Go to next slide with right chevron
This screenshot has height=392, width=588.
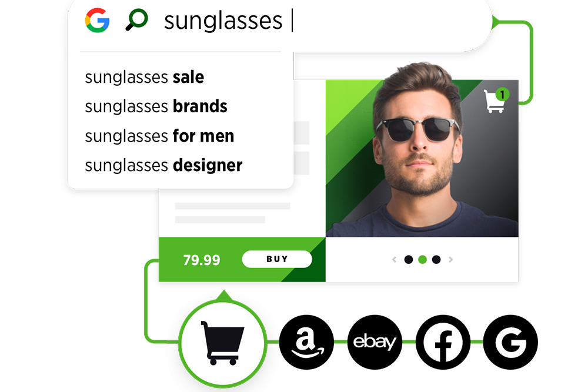(451, 259)
